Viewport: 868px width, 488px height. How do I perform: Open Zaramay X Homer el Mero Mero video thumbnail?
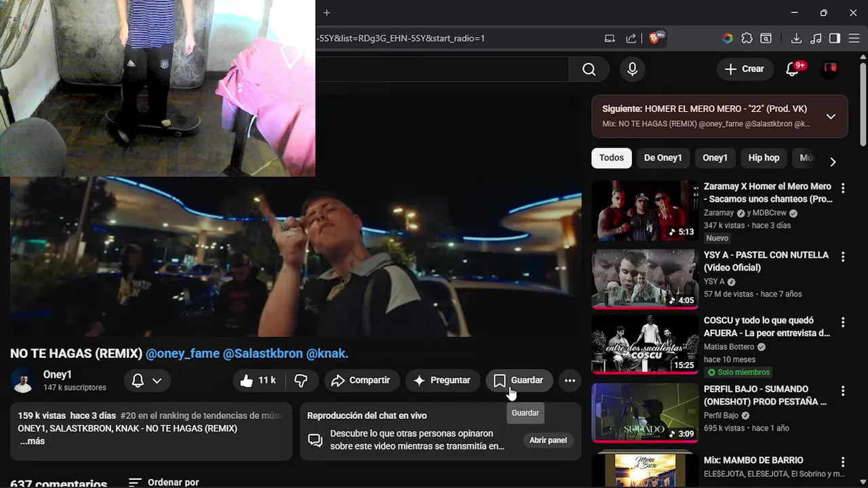tap(644, 210)
